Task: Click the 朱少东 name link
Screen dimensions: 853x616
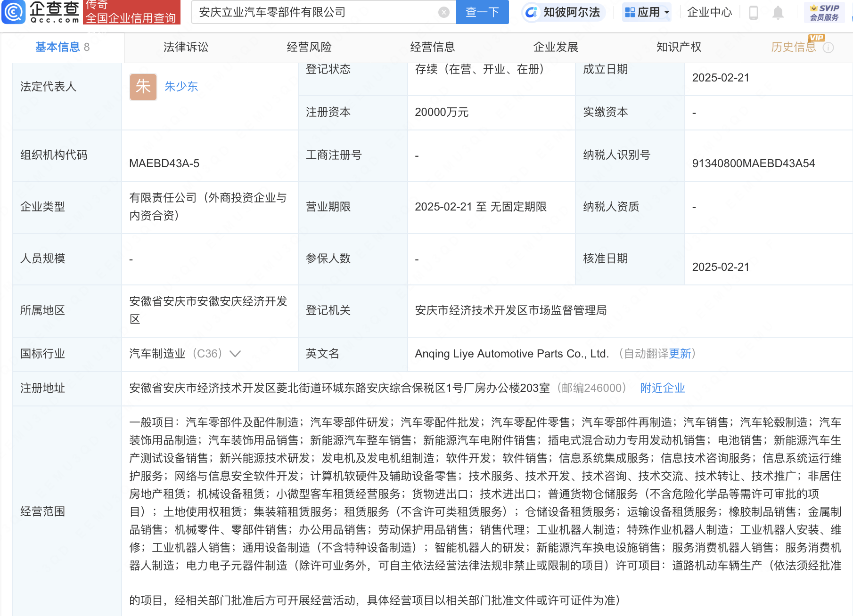Action: pos(181,87)
